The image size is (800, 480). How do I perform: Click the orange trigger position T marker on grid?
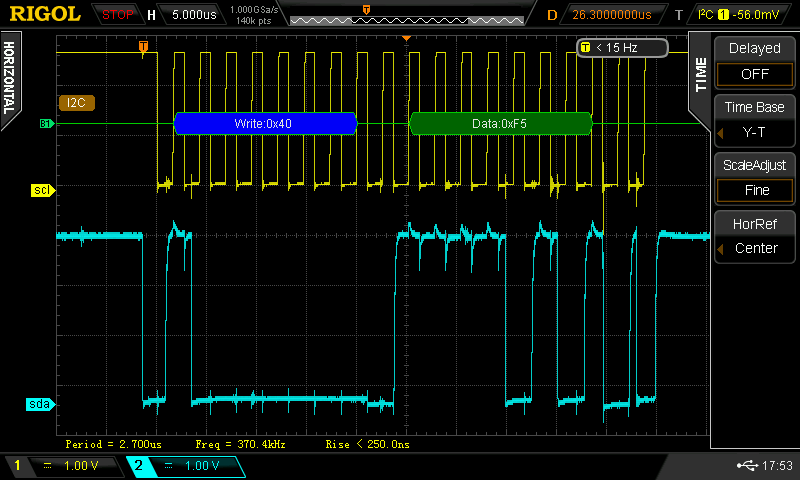[x=143, y=47]
